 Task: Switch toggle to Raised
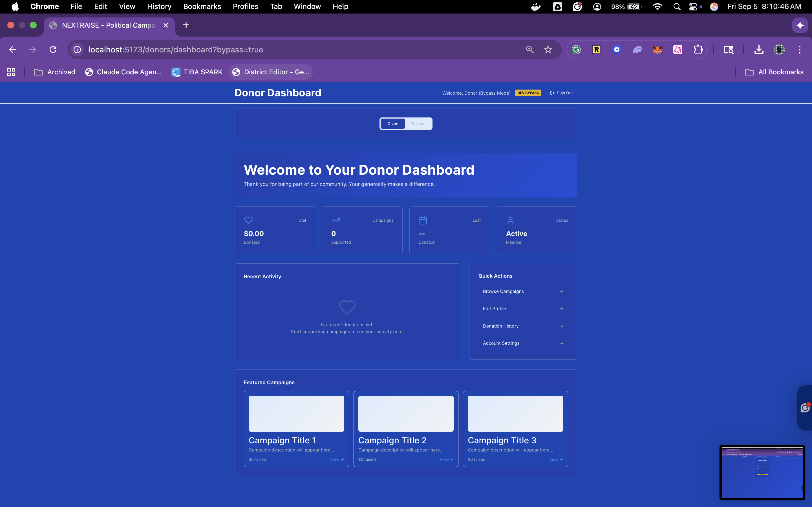coord(418,124)
